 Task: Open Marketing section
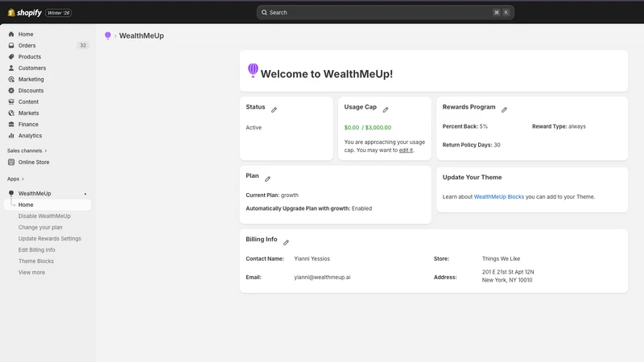pos(31,79)
